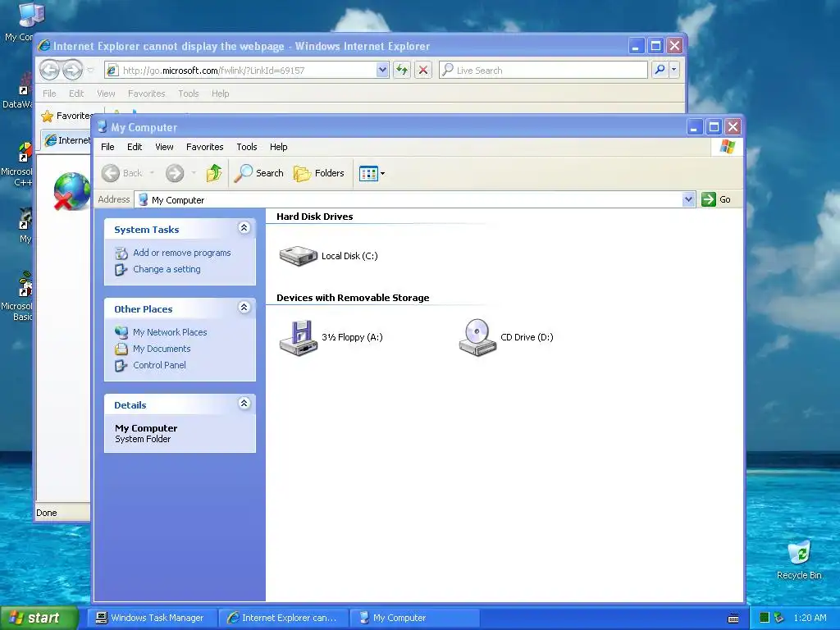Open Back history dropdown arrow in My Computer
The height and width of the screenshot is (630, 840).
tap(152, 173)
